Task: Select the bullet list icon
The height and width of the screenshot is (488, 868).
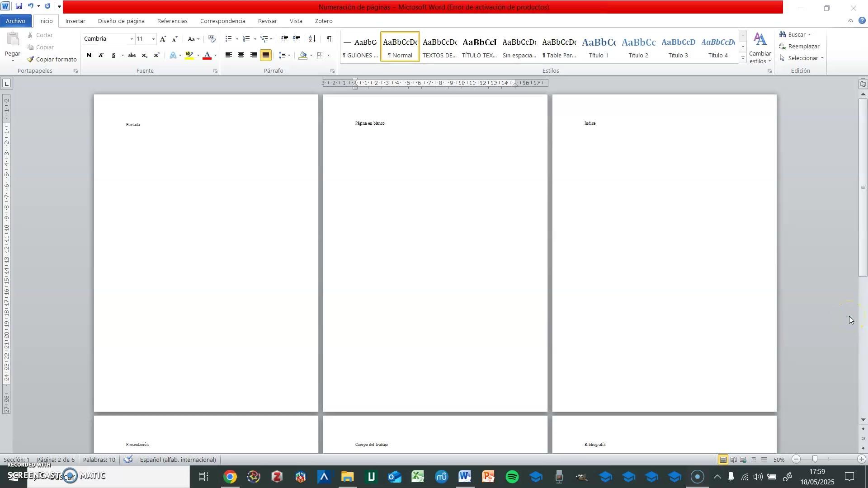Action: (x=229, y=39)
